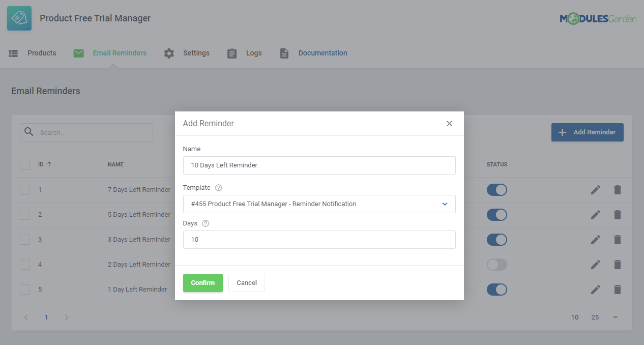Check the select-all checkbox in table header
Image resolution: width=644 pixels, height=345 pixels.
[24, 164]
